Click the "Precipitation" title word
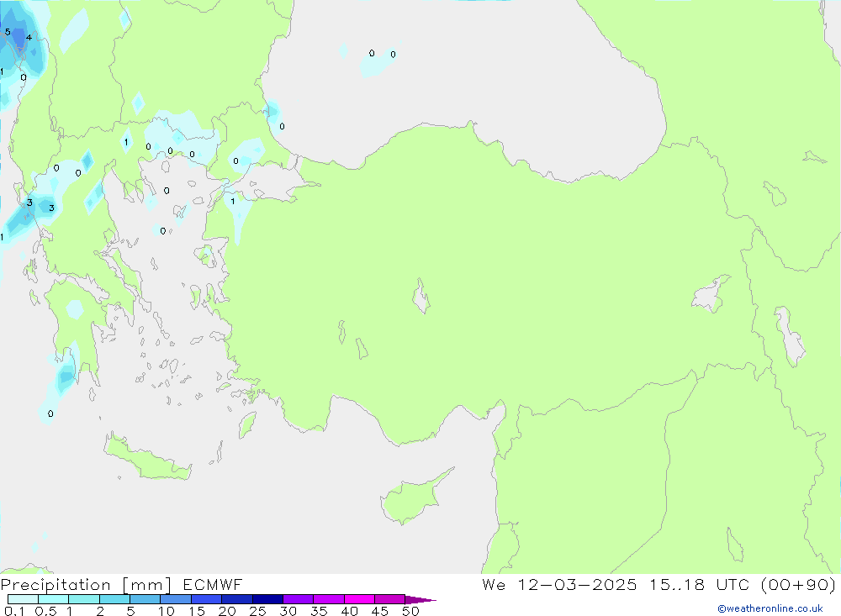This screenshot has width=841, height=616. point(56,585)
